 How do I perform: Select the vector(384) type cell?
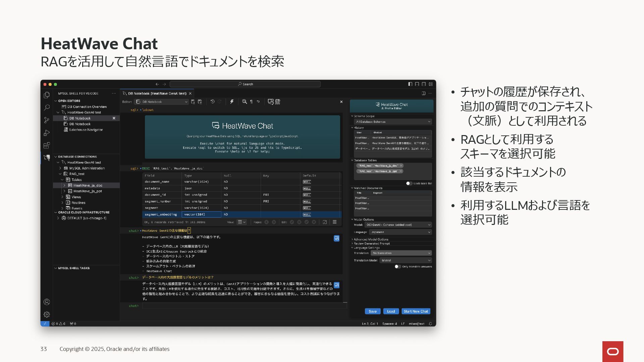(201, 215)
